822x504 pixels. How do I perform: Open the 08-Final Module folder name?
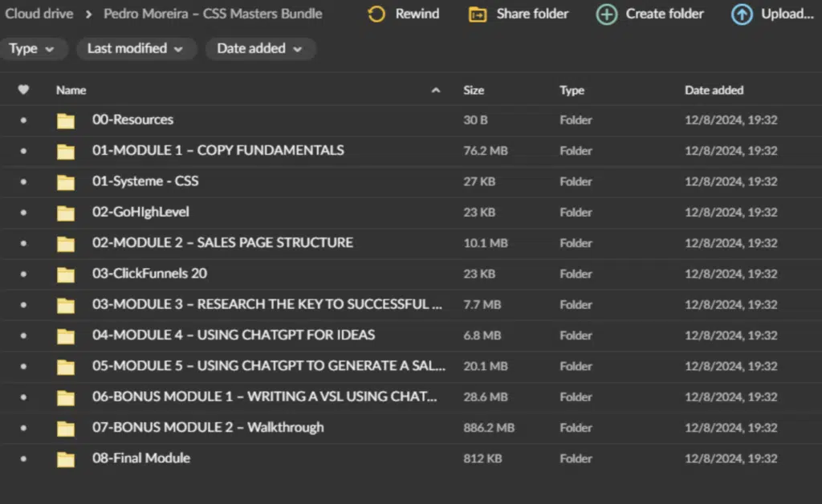click(x=141, y=458)
